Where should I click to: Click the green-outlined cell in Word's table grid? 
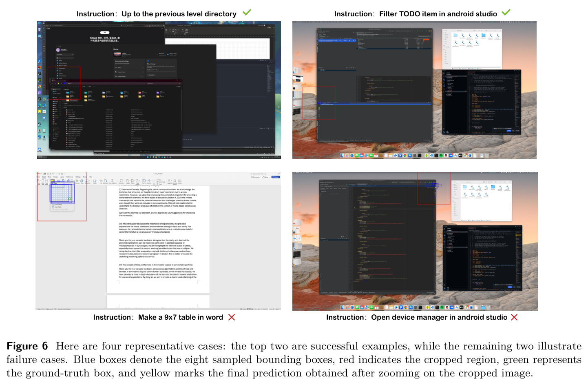pos(70,199)
